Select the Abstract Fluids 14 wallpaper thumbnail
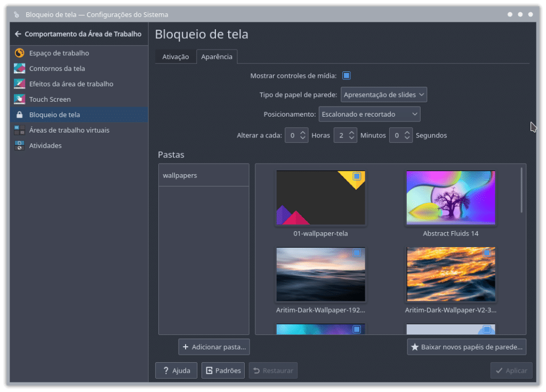 (451, 198)
